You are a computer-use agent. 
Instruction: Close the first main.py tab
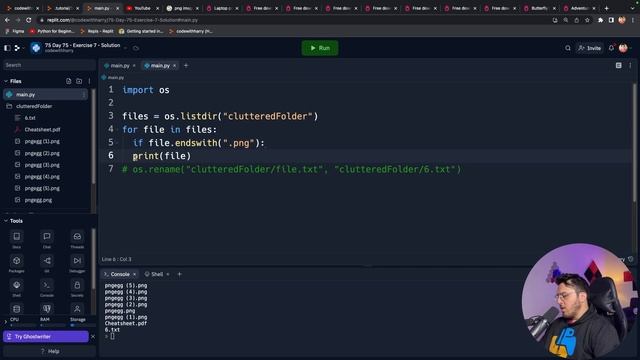coord(134,66)
